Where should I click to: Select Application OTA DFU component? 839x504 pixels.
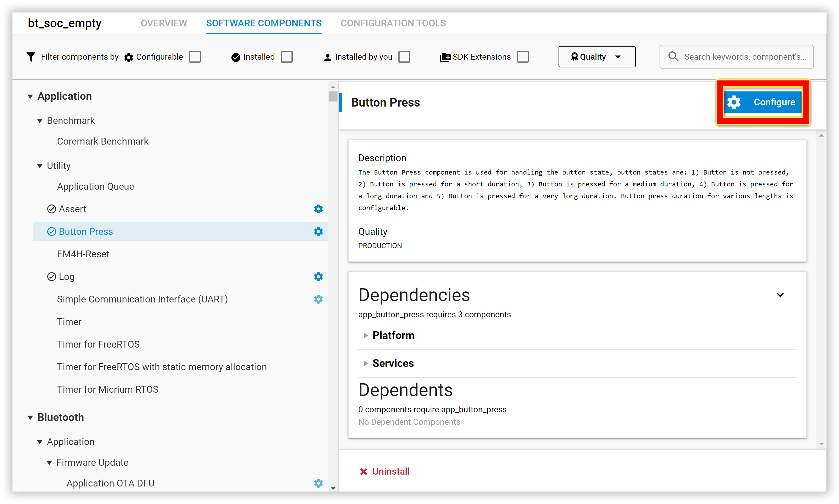coord(110,483)
